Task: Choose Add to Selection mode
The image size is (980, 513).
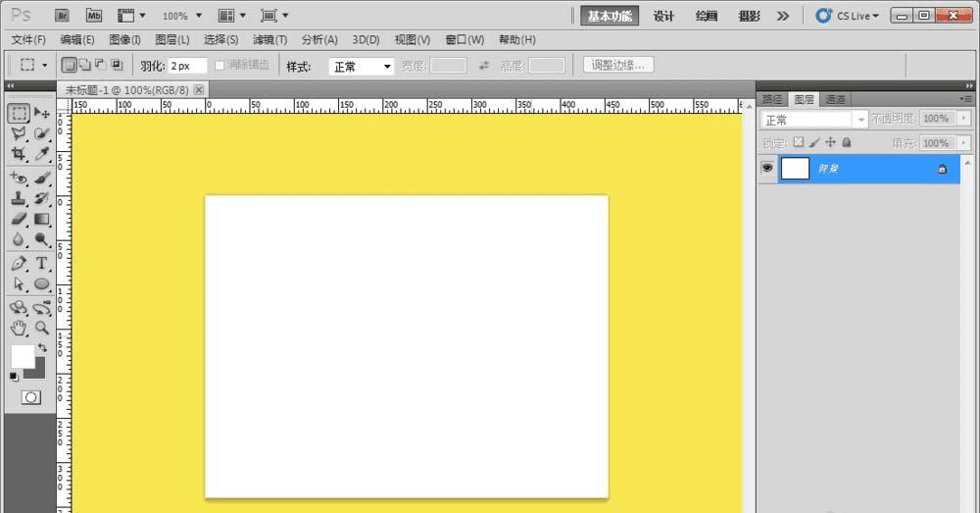Action: point(85,65)
